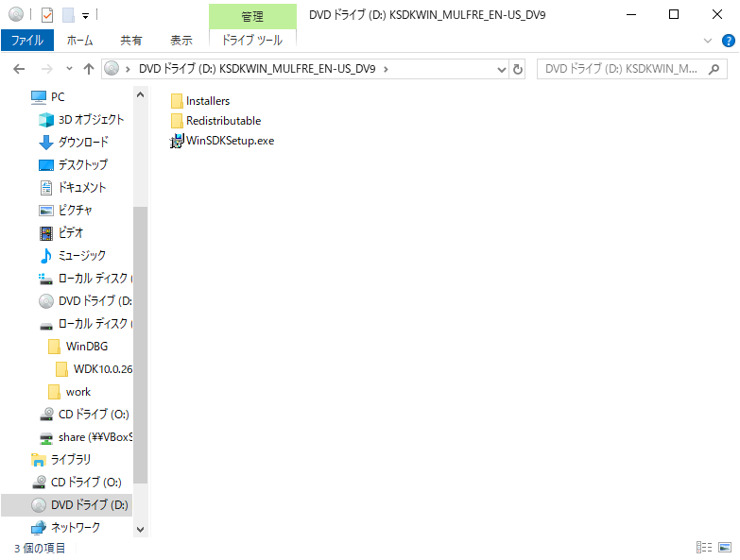This screenshot has height=560, width=740.
Task: Refresh the current folder view
Action: (518, 70)
